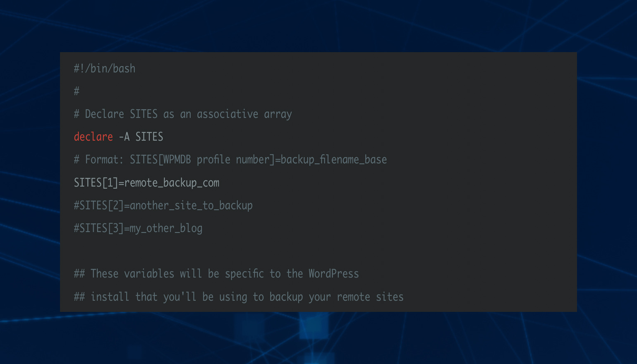Click the word associative in the comment
This screenshot has height=364, width=637.
pos(227,114)
